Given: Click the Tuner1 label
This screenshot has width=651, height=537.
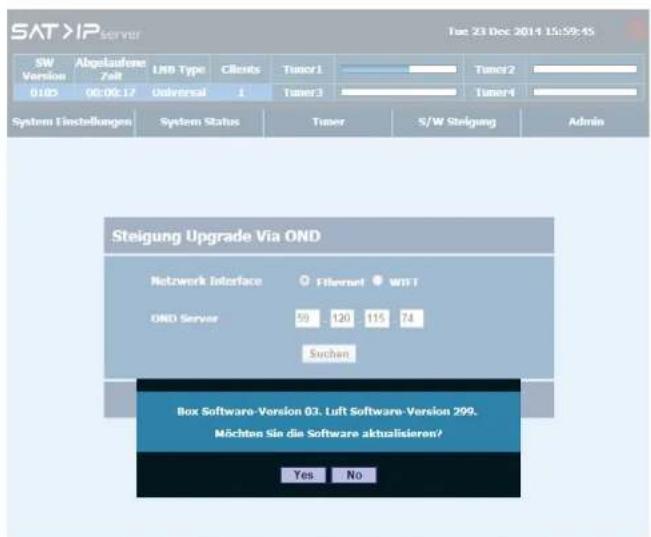Looking at the screenshot, I should [303, 69].
